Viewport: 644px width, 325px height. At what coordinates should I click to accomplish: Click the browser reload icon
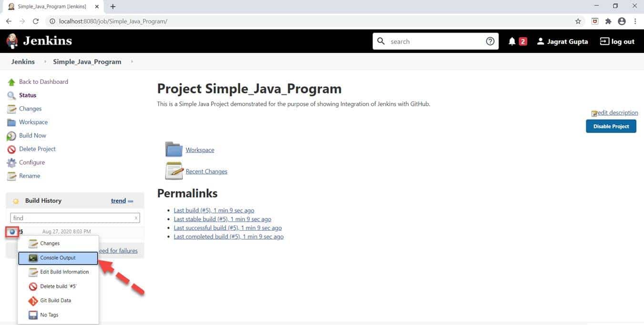[35, 21]
